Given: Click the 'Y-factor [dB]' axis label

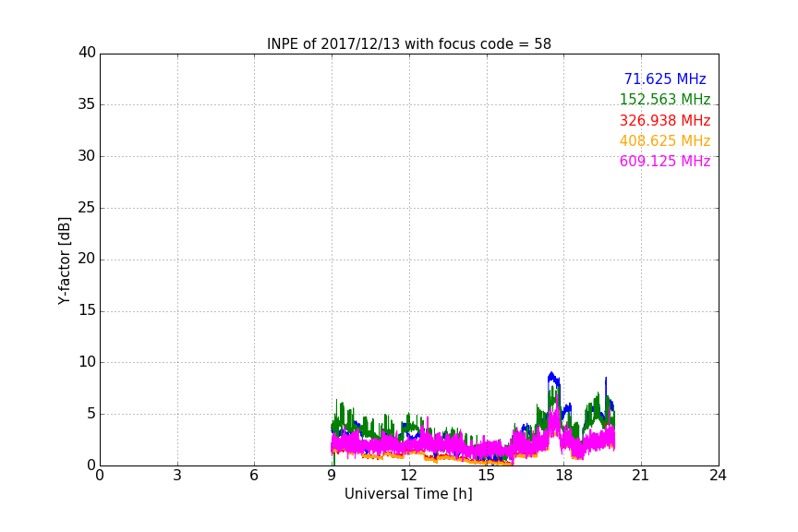Looking at the screenshot, I should 64,260.
